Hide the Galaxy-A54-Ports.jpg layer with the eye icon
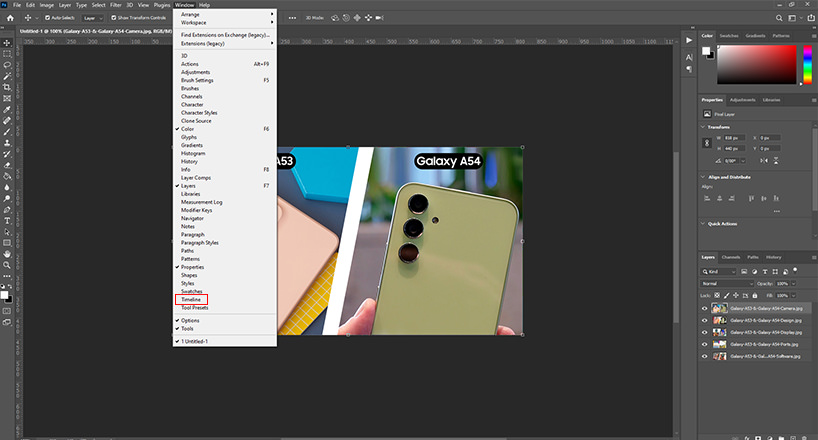Viewport: 818px width, 440px height. [704, 344]
